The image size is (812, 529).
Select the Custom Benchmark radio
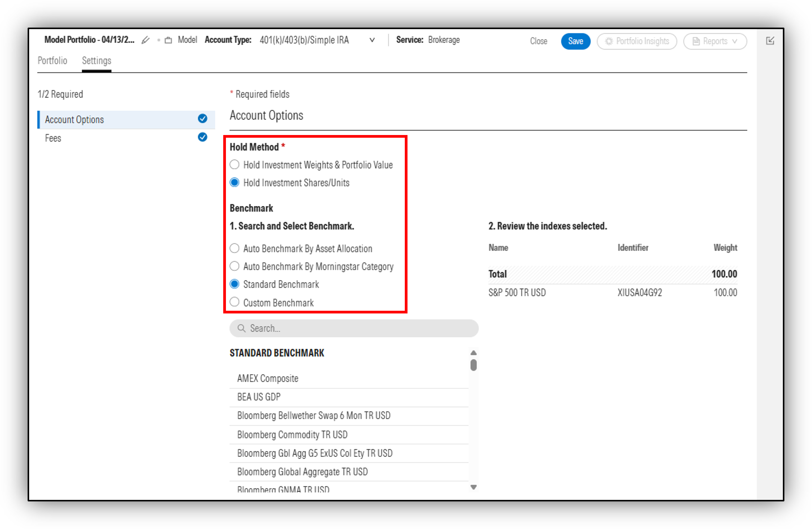coord(234,302)
